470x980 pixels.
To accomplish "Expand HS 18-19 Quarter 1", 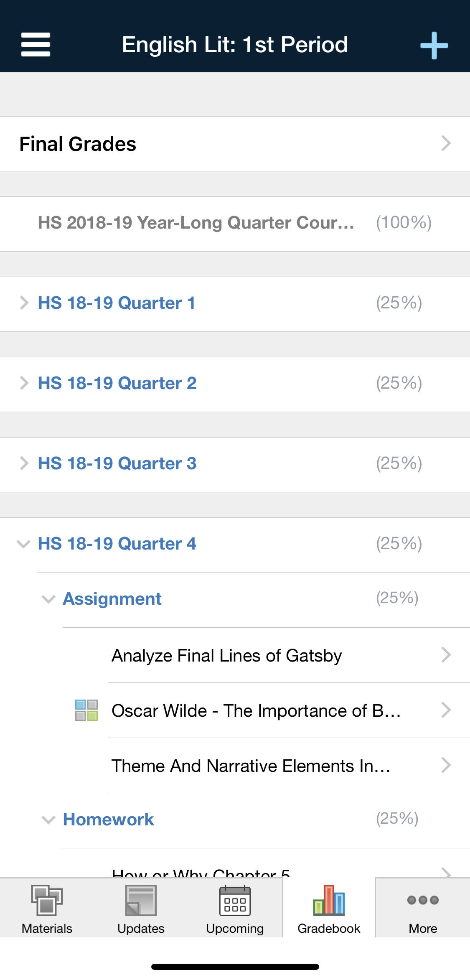I will tap(24, 303).
